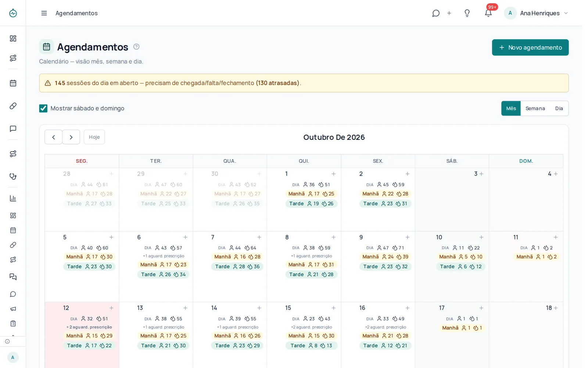Click the info circle icon in sidebar
588x368 pixels.
(x=7, y=342)
